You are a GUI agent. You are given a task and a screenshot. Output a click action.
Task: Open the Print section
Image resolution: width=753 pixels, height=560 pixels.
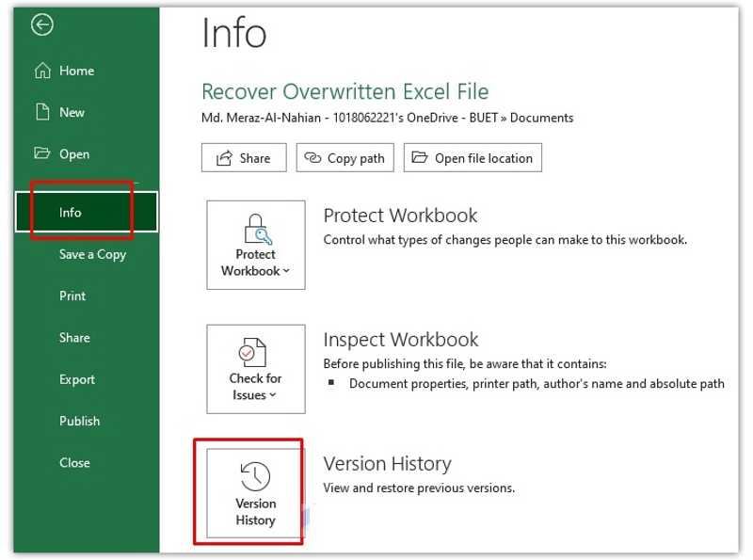click(x=72, y=296)
